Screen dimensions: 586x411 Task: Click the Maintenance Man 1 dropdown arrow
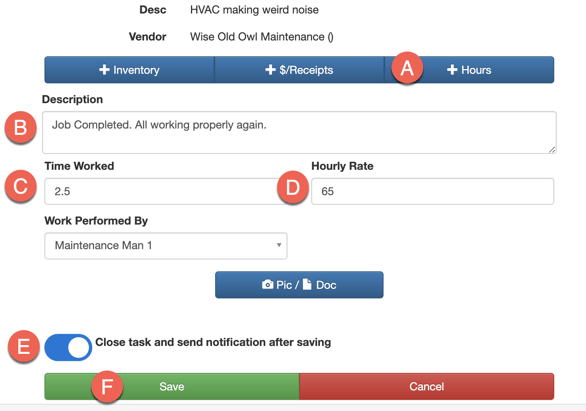click(279, 245)
